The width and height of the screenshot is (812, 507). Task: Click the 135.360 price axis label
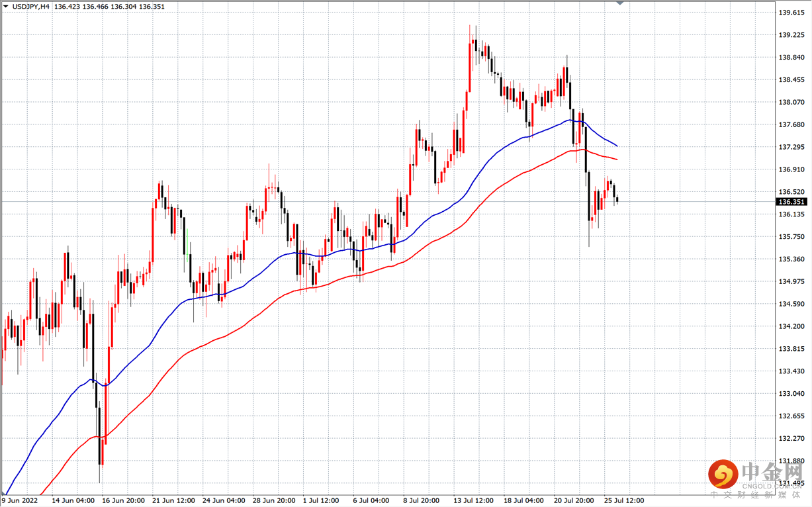click(x=791, y=259)
